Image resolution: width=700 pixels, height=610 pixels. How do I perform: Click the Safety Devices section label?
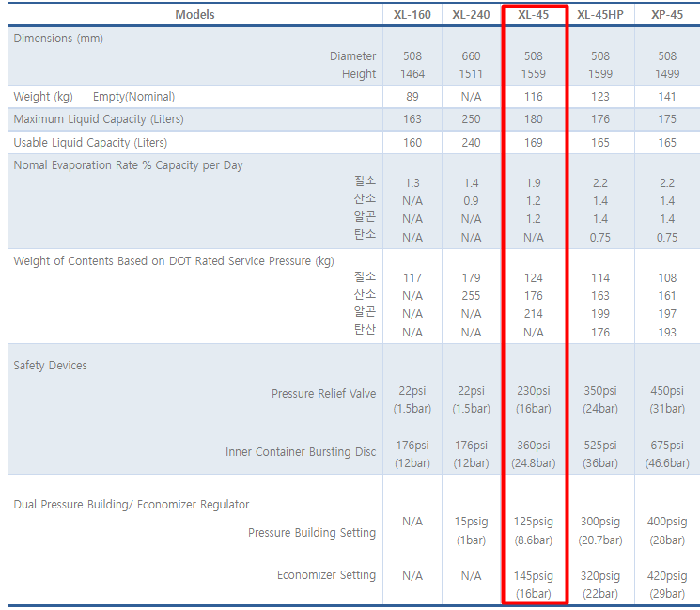tap(50, 366)
